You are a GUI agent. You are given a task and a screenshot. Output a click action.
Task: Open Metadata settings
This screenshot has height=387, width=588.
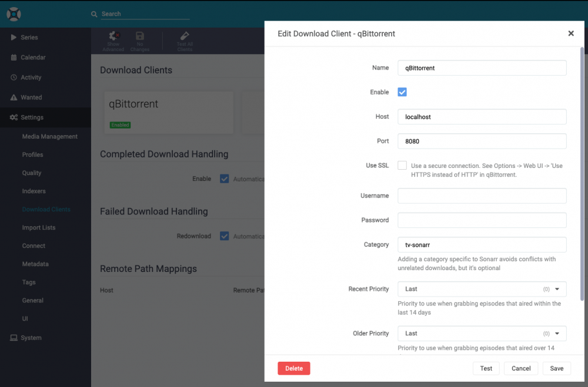coord(35,264)
